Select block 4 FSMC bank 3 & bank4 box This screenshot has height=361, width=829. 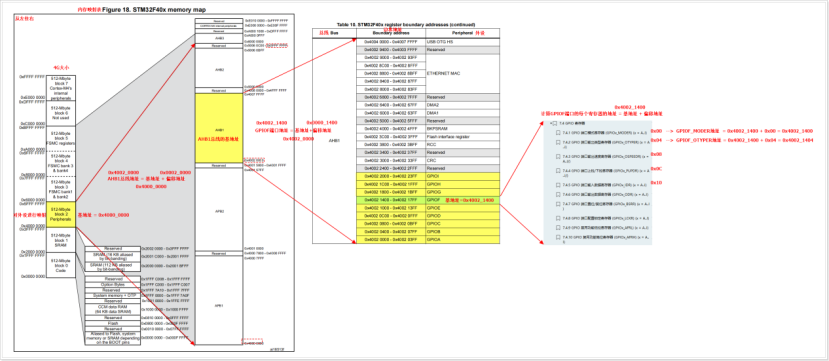(x=61, y=163)
